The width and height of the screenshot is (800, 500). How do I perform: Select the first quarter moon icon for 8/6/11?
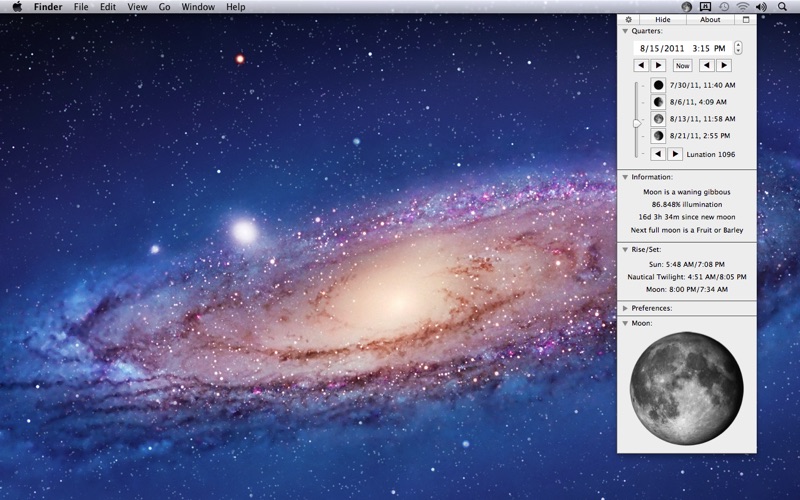(658, 102)
